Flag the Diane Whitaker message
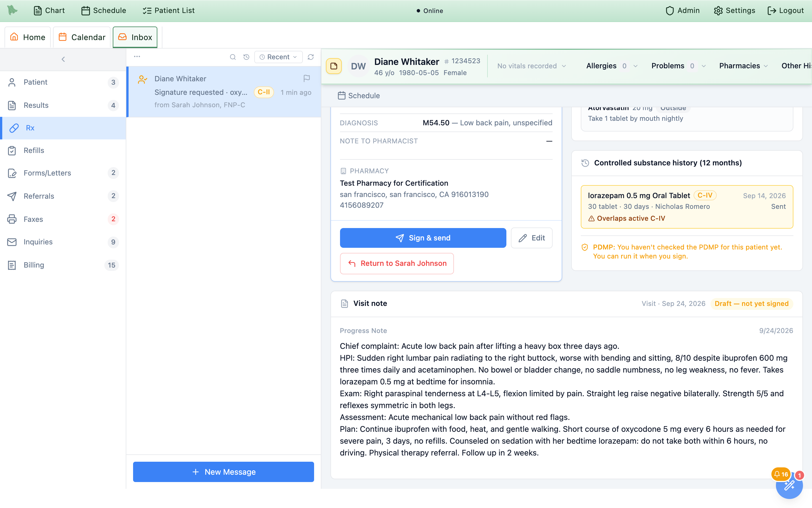This screenshot has width=812, height=508. coord(306,78)
